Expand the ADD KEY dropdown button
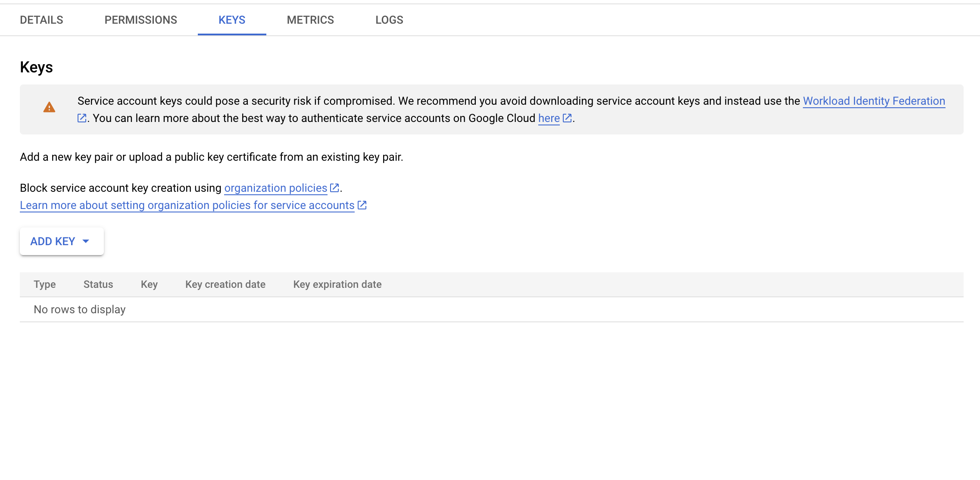Image resolution: width=980 pixels, height=480 pixels. coord(62,241)
